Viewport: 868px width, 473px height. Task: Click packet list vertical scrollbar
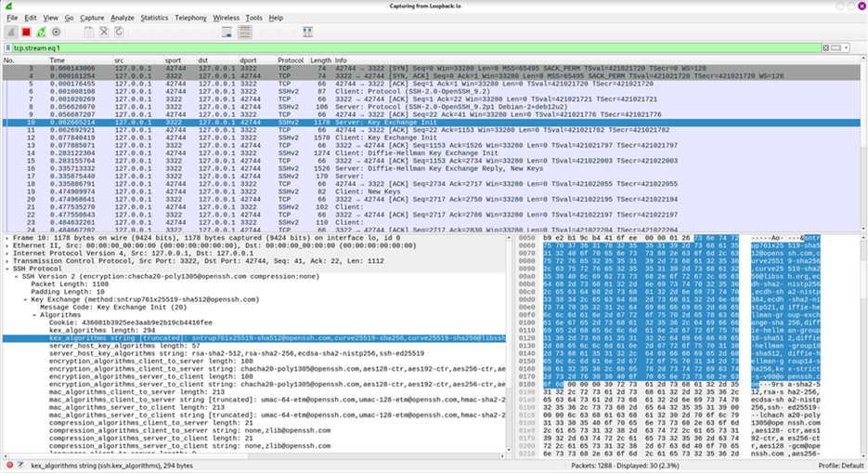863,145
